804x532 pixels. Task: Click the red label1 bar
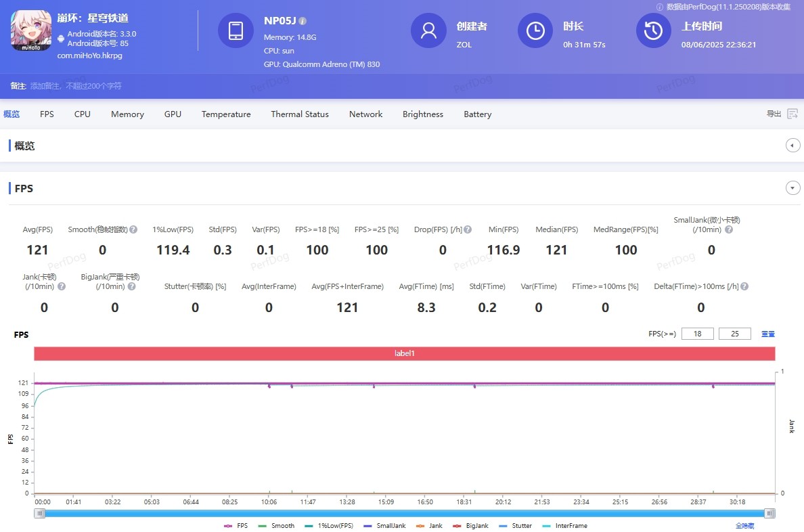point(404,353)
